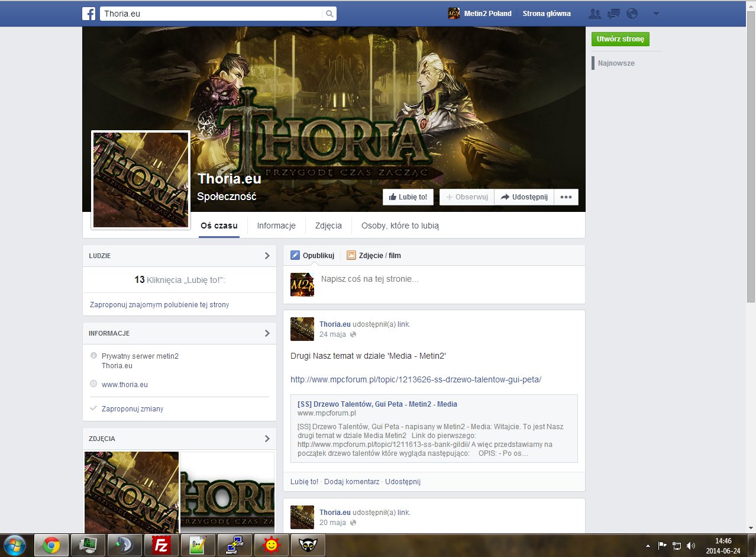Click checkmark icon beside Zaproponuj zmiany
This screenshot has height=557, width=756.
[x=93, y=408]
